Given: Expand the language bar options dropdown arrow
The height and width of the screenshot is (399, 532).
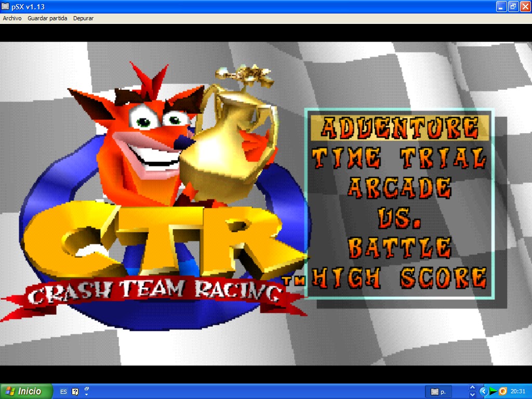Looking at the screenshot, I should [x=87, y=393].
